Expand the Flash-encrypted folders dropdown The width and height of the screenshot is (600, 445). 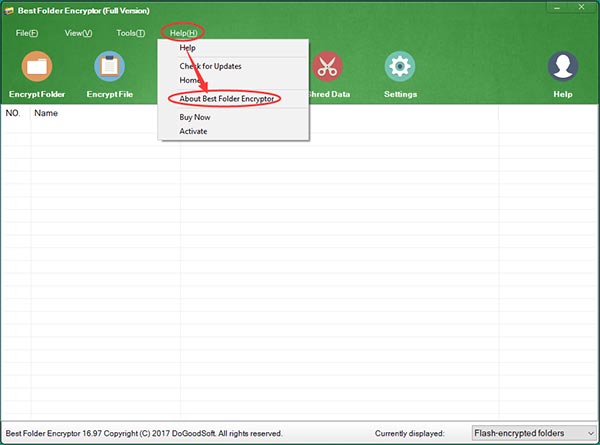[534, 433]
